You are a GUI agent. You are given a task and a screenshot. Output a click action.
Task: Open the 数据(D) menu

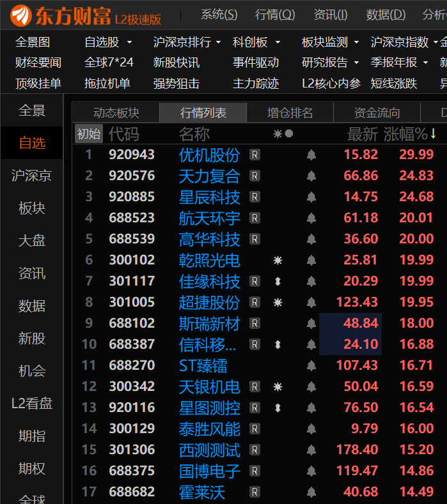[x=386, y=15]
